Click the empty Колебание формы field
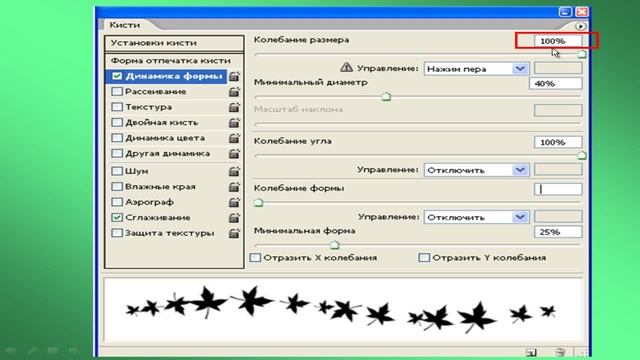 (x=558, y=189)
